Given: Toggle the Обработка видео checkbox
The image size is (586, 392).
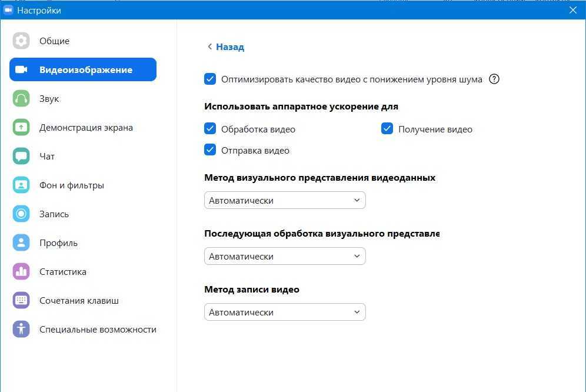Looking at the screenshot, I should click(x=210, y=129).
